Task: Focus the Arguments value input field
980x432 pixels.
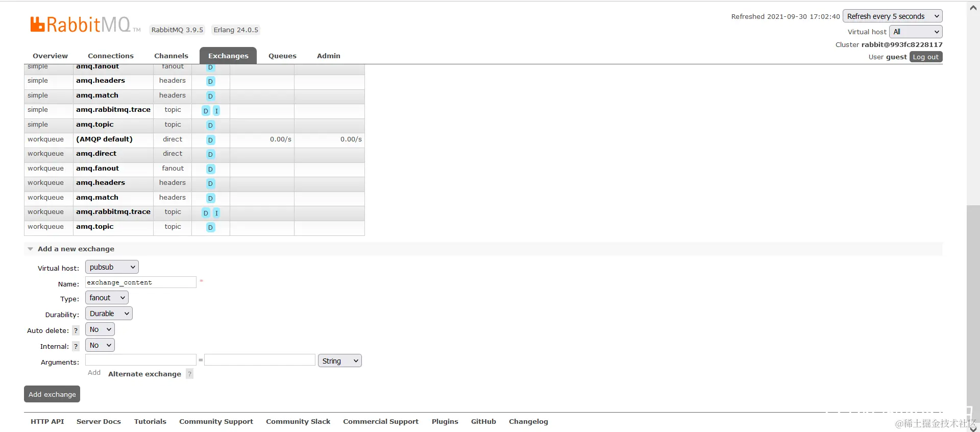Action: click(260, 360)
